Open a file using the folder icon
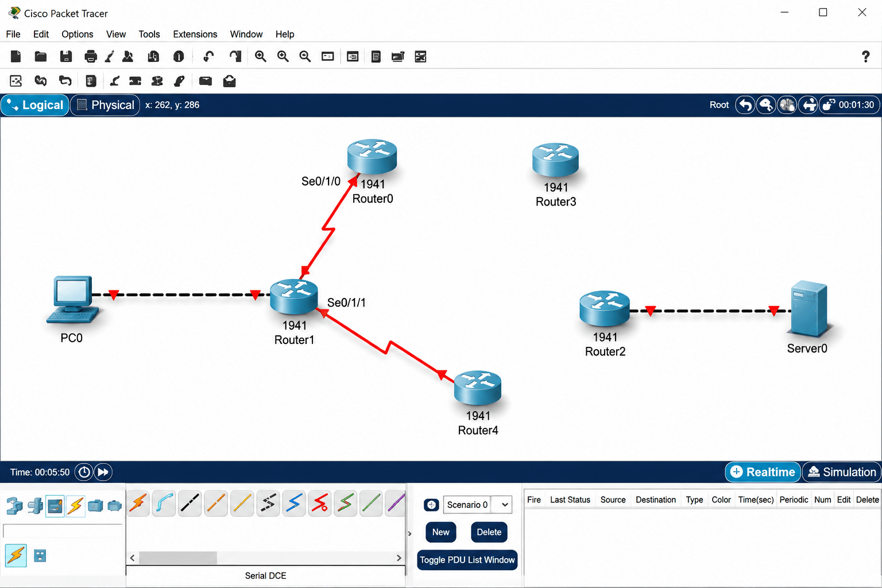The image size is (882, 588). [41, 56]
